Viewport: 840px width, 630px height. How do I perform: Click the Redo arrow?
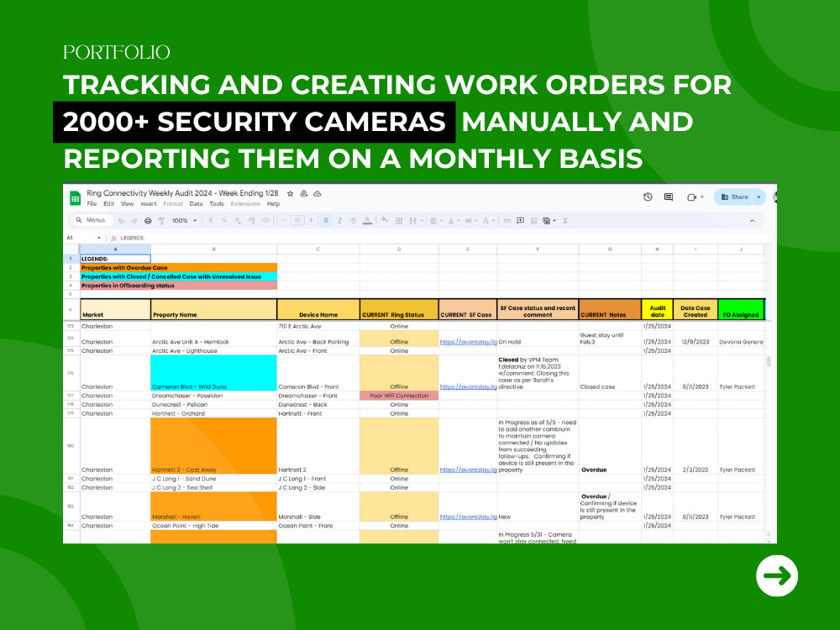point(134,221)
